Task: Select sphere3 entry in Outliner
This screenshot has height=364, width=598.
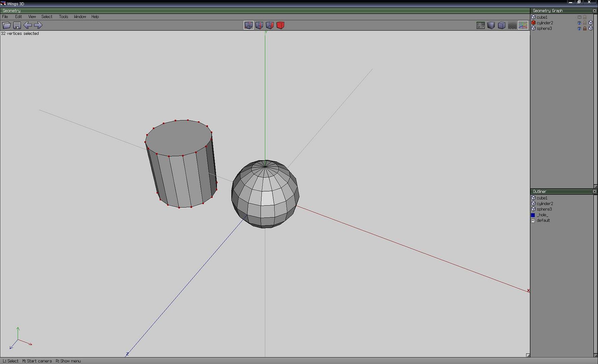Action: [x=544, y=209]
